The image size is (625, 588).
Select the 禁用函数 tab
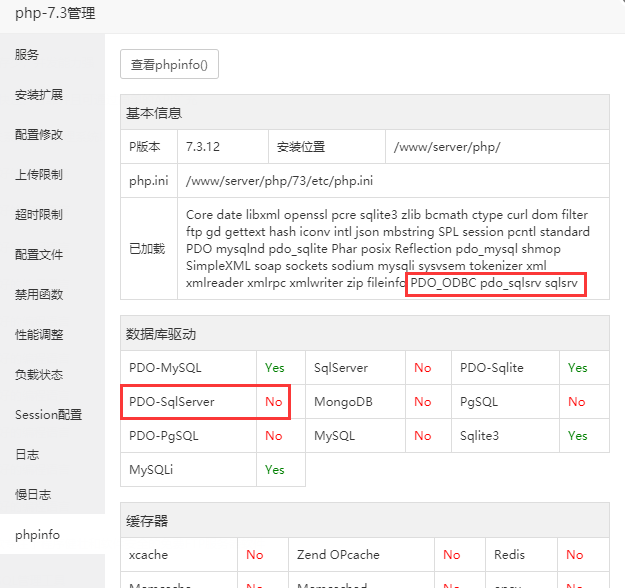pos(52,295)
